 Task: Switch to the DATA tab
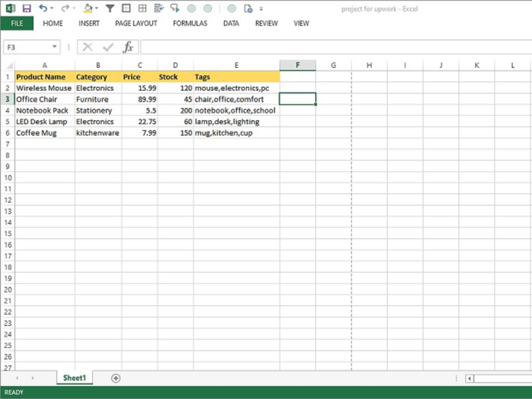(x=231, y=23)
